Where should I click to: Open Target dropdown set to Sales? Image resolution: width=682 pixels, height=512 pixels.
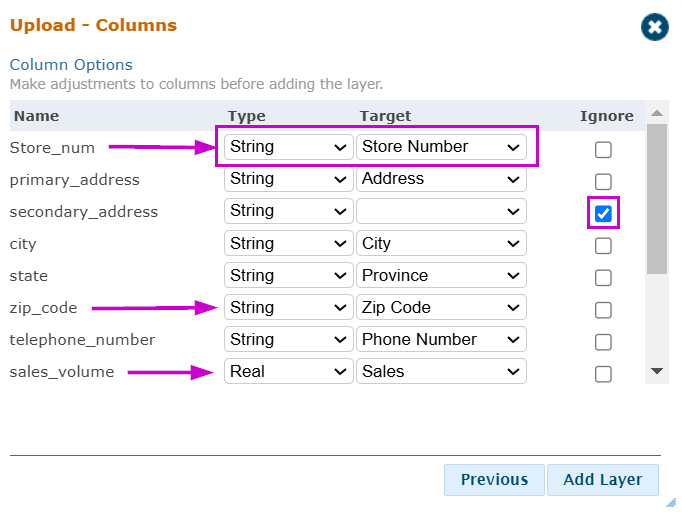441,371
